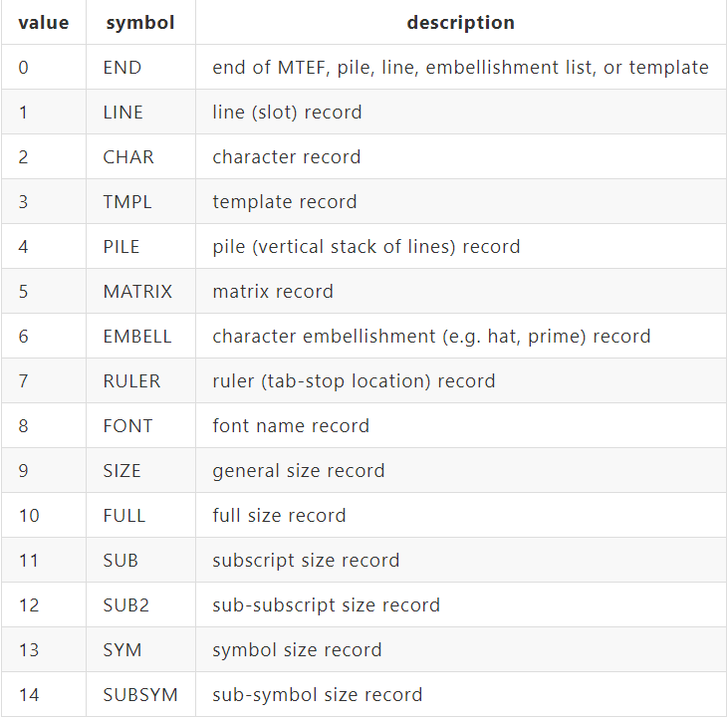The height and width of the screenshot is (720, 728).
Task: Click the "symbol" column header
Action: (138, 23)
